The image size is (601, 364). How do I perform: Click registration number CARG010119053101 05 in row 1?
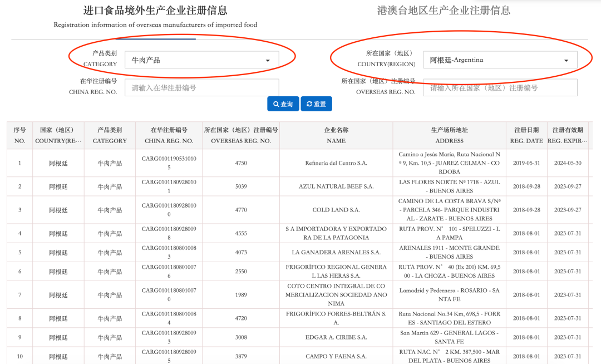(x=168, y=163)
